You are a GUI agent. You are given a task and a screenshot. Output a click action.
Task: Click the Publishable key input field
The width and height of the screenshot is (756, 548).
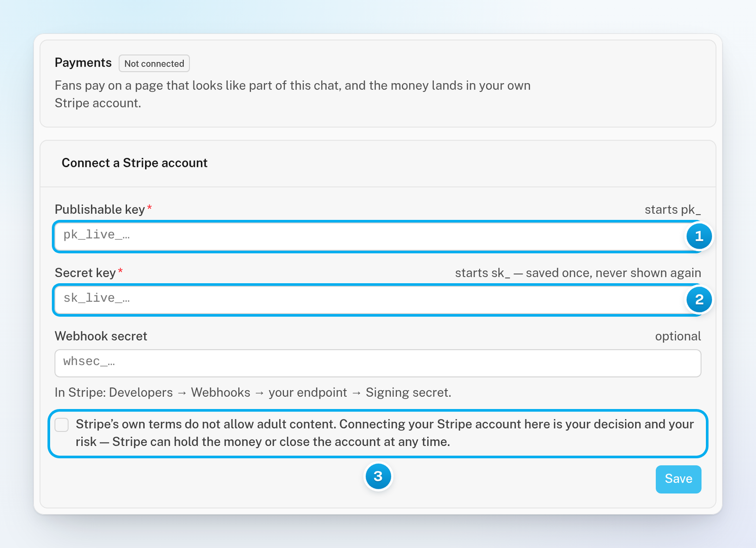(378, 236)
